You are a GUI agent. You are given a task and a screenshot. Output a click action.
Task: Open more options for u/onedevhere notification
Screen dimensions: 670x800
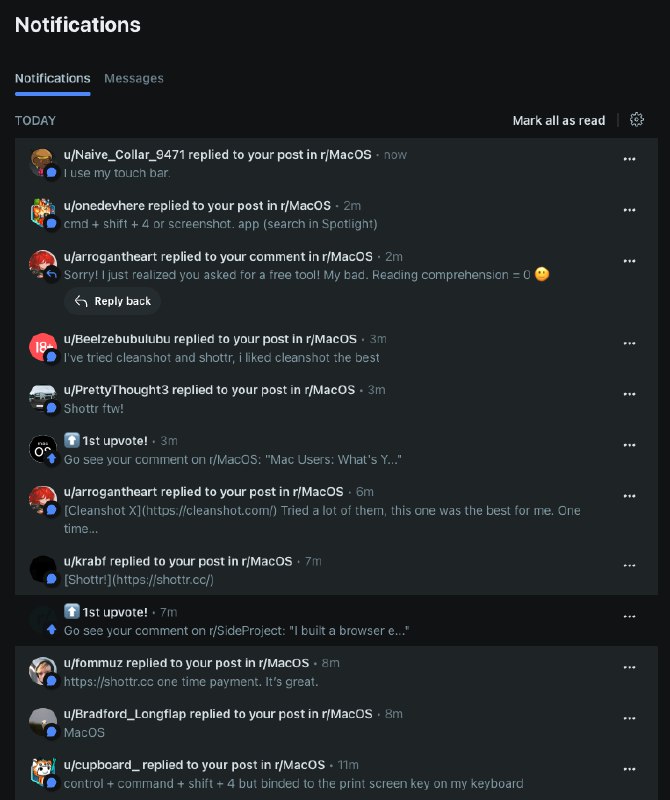629,210
